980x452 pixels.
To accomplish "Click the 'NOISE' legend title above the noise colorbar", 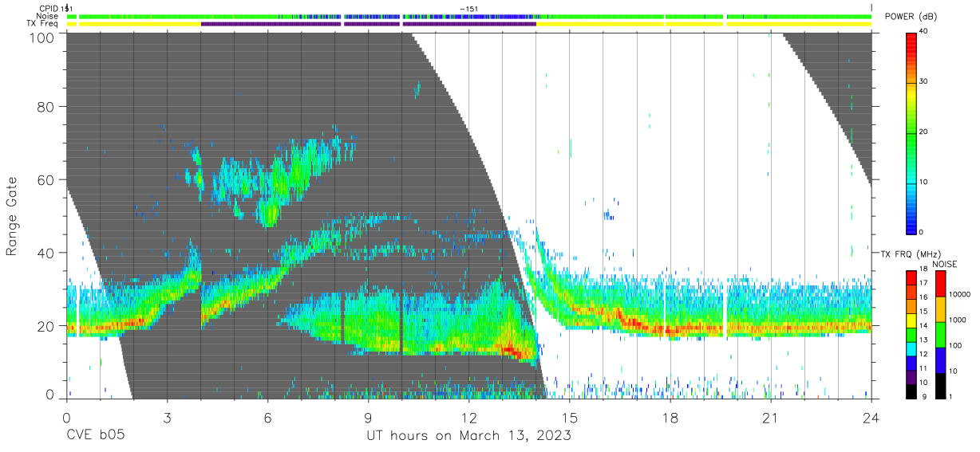I will coord(944,264).
